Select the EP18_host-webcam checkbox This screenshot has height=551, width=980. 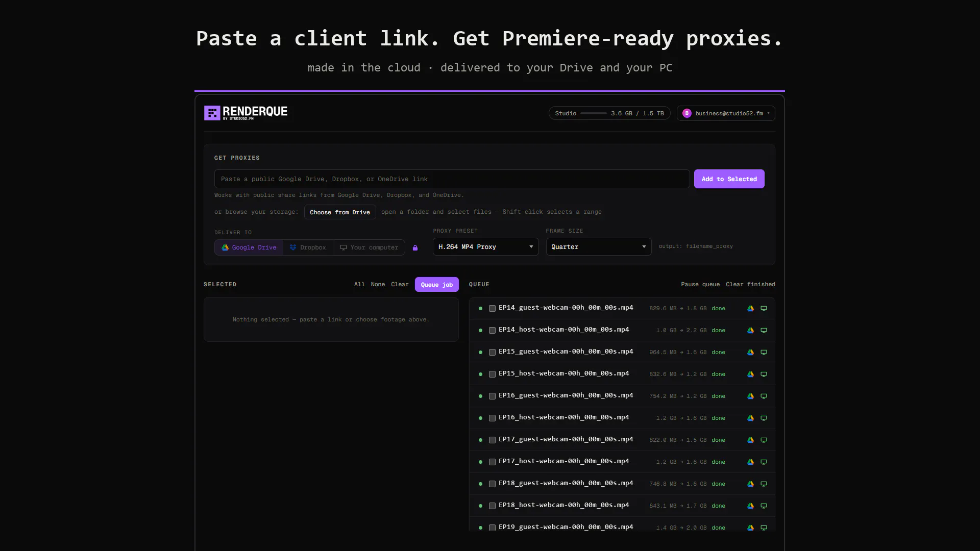(x=492, y=506)
